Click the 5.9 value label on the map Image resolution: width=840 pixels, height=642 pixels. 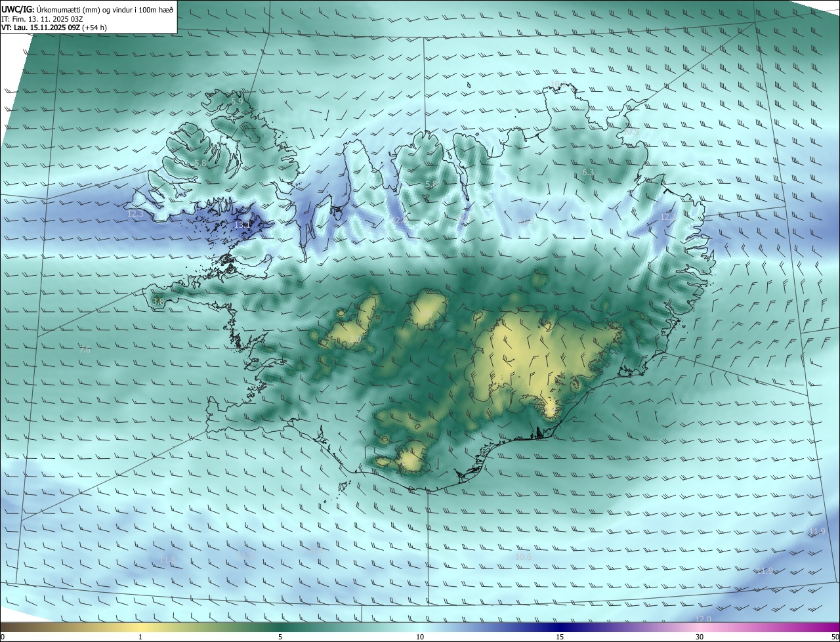click(237, 102)
